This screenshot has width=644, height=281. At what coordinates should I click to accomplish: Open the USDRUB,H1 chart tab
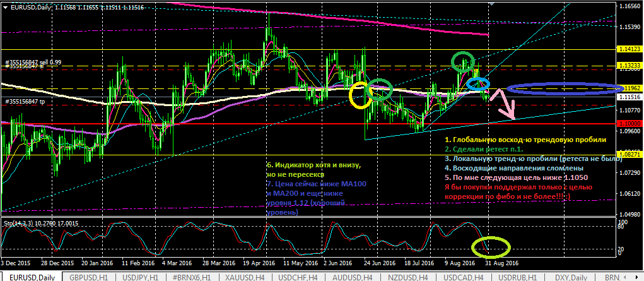coord(516,277)
